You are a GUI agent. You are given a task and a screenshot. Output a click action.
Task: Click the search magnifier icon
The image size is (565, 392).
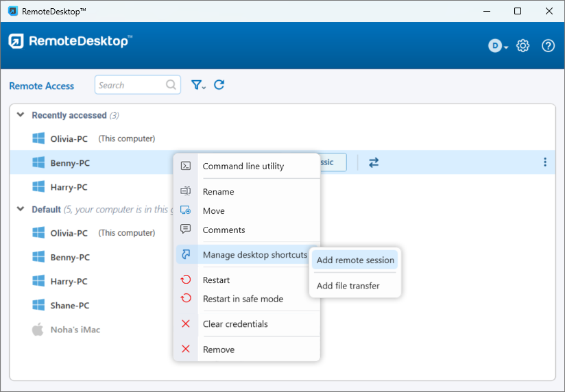coord(171,85)
